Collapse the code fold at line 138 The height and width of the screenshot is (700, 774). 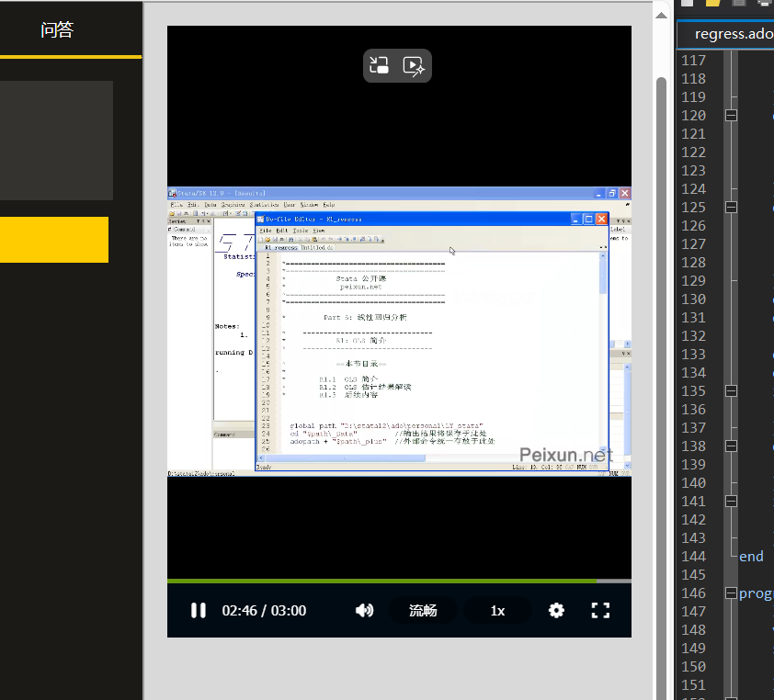(x=731, y=446)
